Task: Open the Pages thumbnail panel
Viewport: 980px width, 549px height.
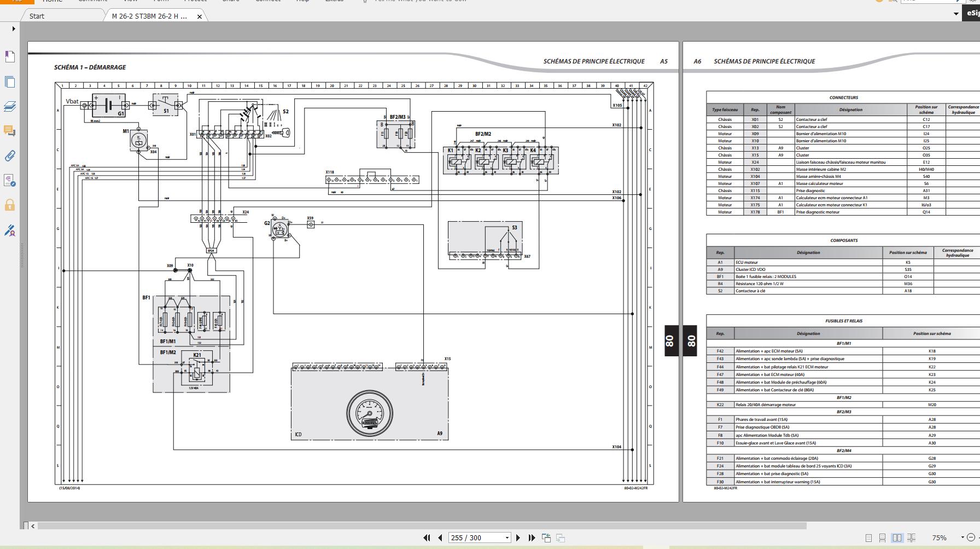Action: 9,82
